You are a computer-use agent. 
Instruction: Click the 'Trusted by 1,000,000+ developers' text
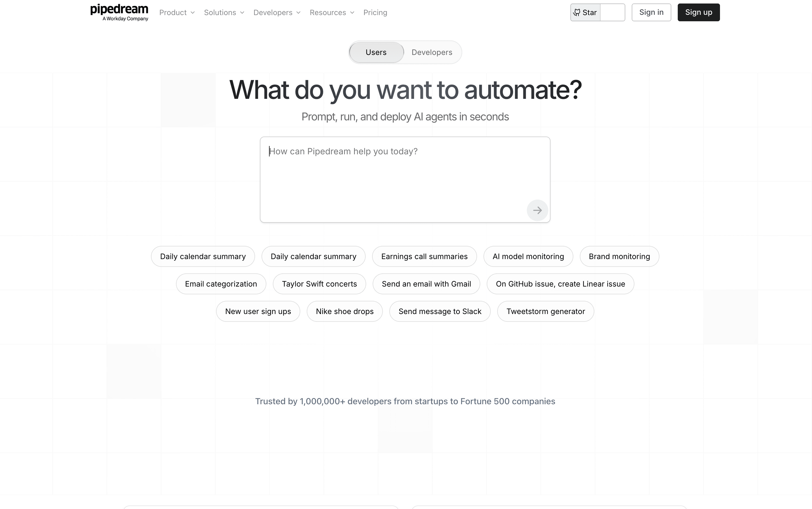(x=405, y=401)
